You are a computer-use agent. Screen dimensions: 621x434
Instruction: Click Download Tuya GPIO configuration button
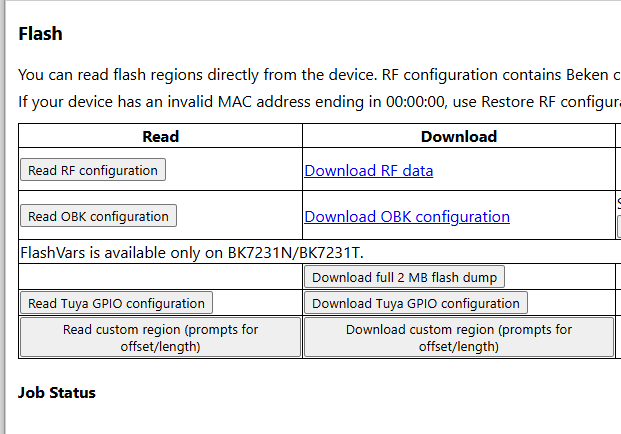[x=416, y=303]
